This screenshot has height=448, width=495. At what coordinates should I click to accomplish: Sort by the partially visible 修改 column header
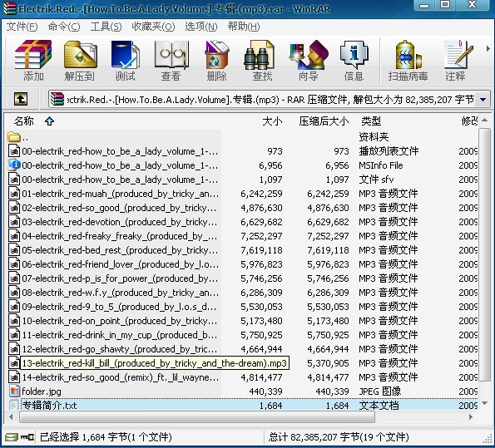coord(469,121)
